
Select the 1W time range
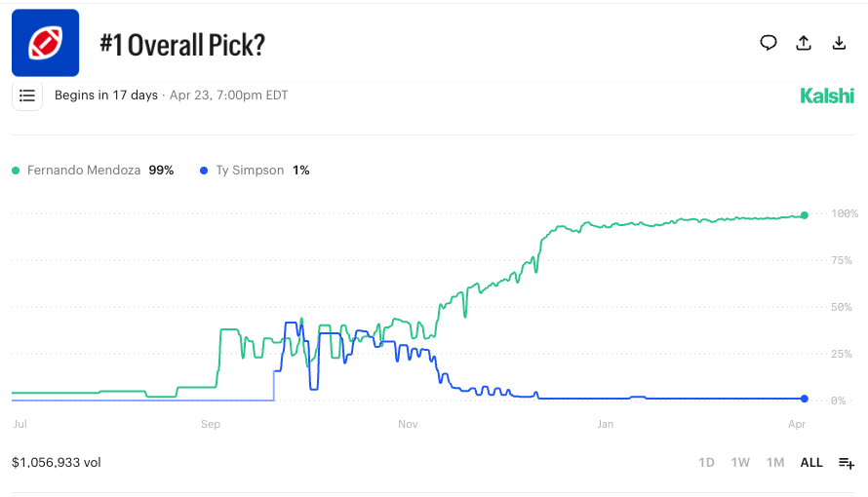click(x=740, y=463)
